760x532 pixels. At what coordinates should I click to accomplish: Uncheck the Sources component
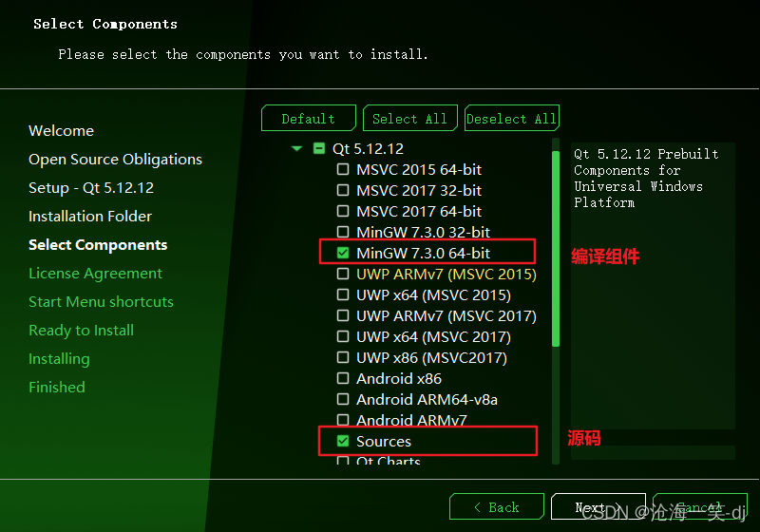point(343,441)
